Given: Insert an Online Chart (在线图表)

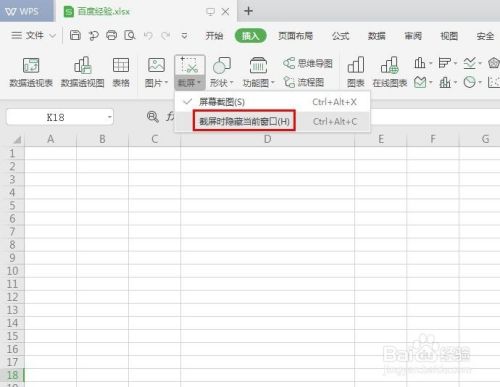Looking at the screenshot, I should pyautogui.click(x=390, y=72).
